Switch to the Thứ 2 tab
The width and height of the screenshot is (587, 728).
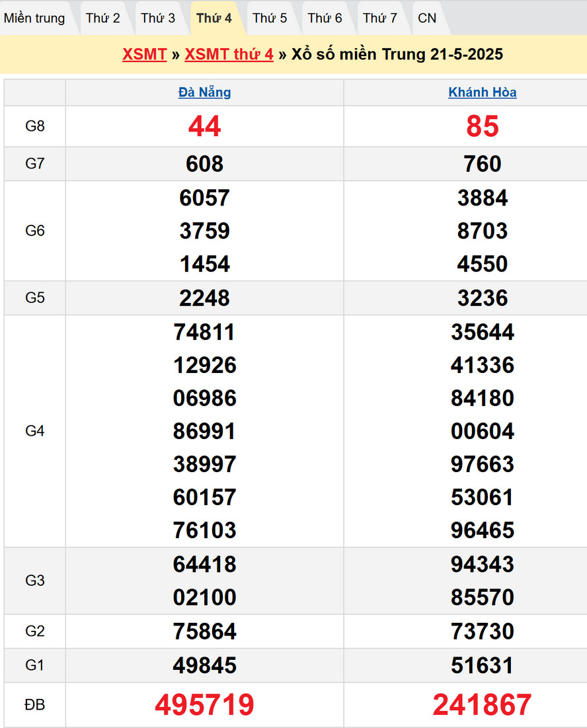click(103, 18)
